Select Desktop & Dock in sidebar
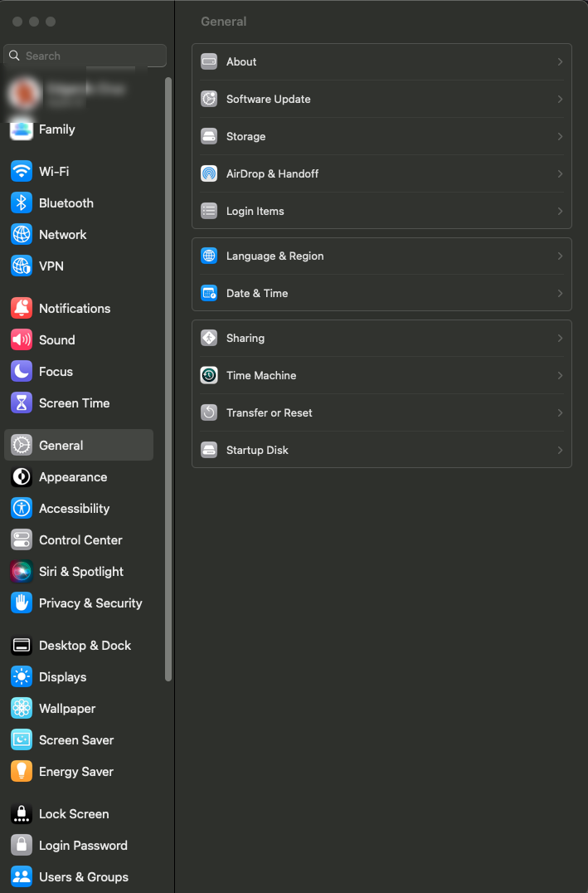The height and width of the screenshot is (893, 588). [x=85, y=646]
